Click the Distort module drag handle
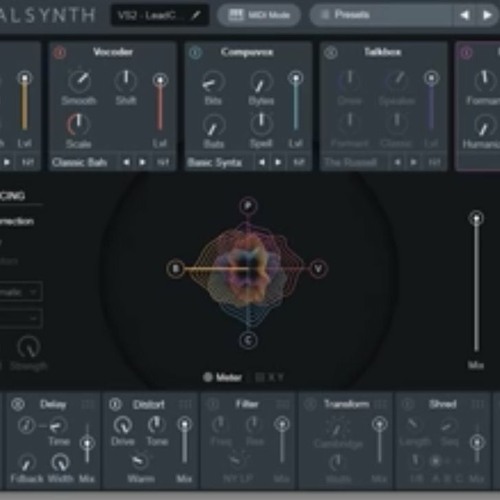The image size is (500, 500). pos(185,404)
